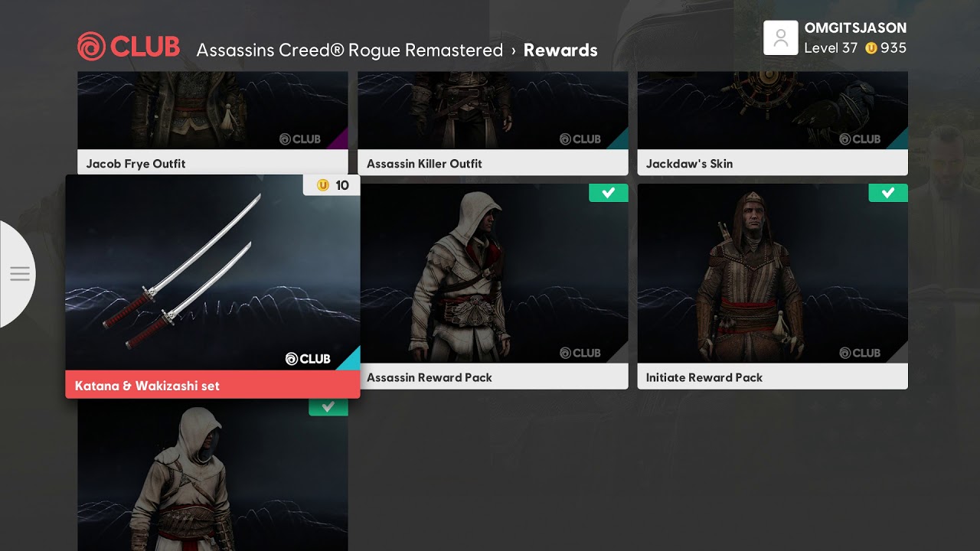Click green checkmark on Initiate Reward Pack
The width and height of the screenshot is (980, 551).
888,193
